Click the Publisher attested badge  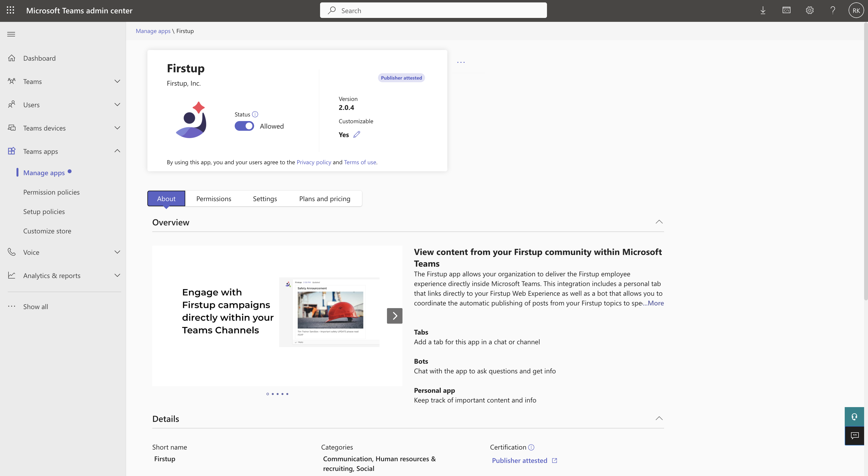(401, 78)
